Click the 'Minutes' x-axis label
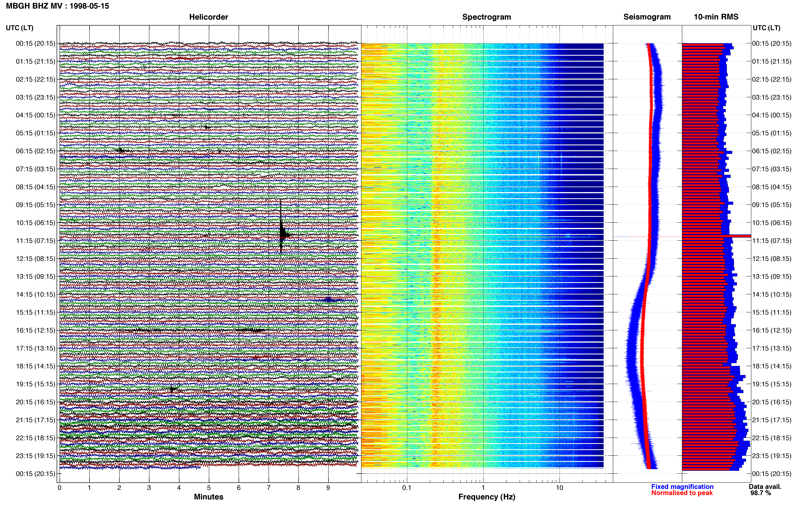The height and width of the screenshot is (508, 812). click(x=209, y=497)
